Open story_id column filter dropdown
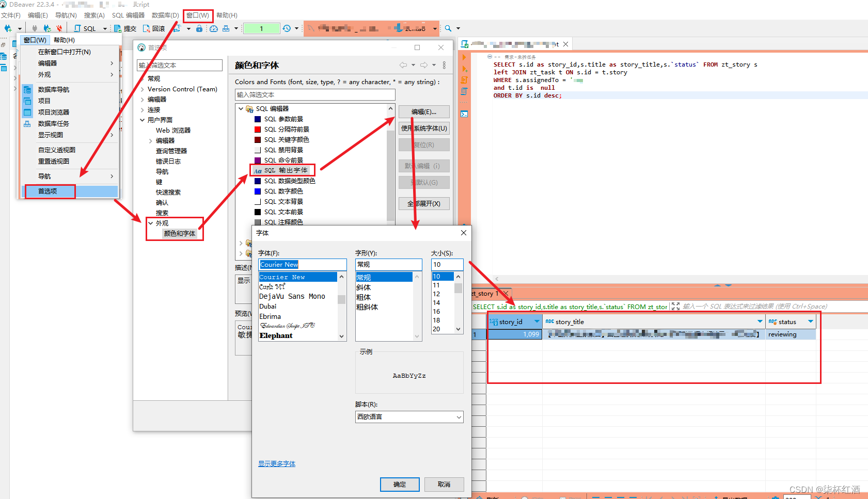 pos(537,321)
